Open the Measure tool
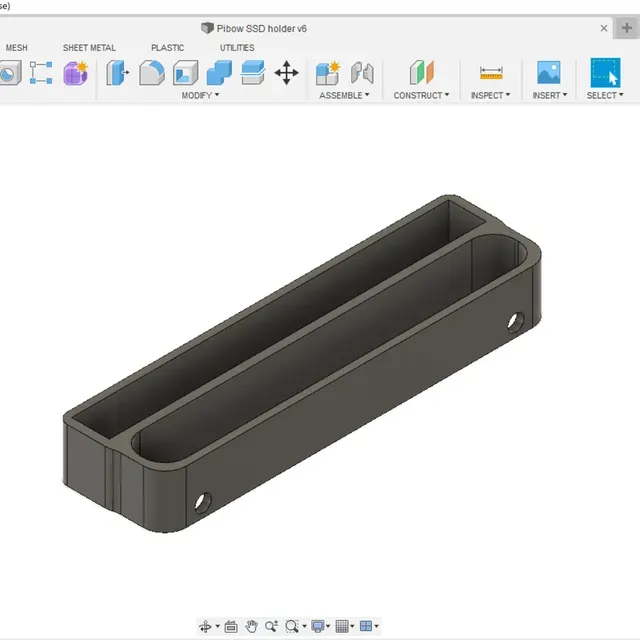The height and width of the screenshot is (640, 640). tap(491, 73)
